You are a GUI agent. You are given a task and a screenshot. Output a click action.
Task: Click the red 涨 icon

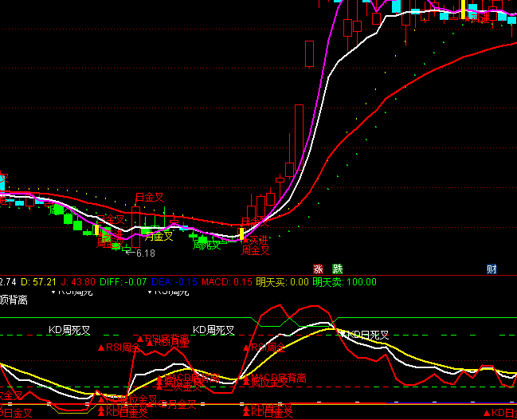[319, 269]
